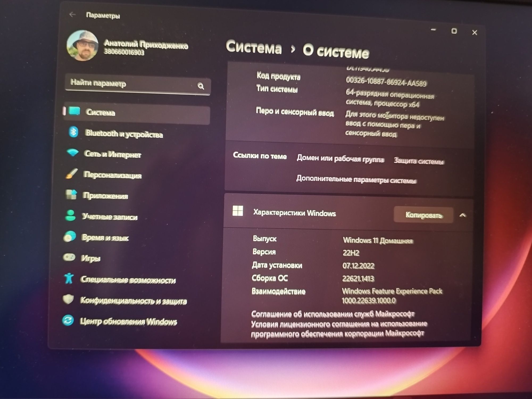Select the Система monitor icon

point(74,111)
